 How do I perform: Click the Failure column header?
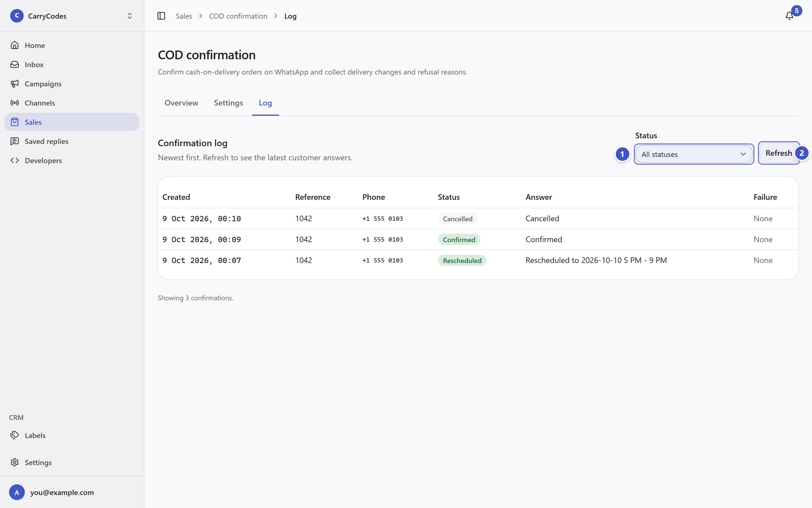point(765,197)
